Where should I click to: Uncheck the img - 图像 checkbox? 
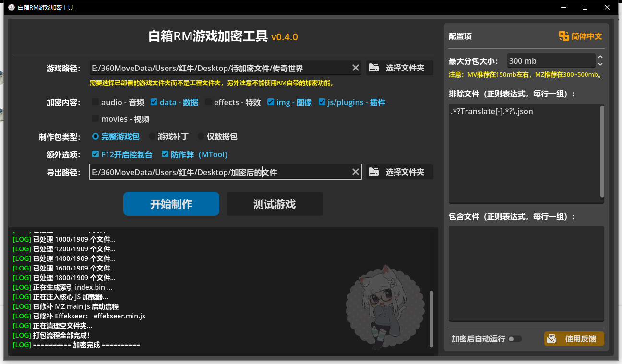tap(271, 102)
